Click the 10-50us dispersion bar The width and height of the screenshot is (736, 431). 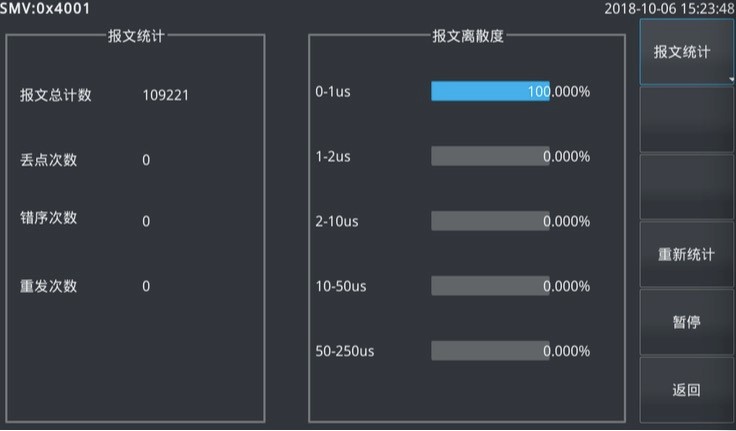click(490, 286)
